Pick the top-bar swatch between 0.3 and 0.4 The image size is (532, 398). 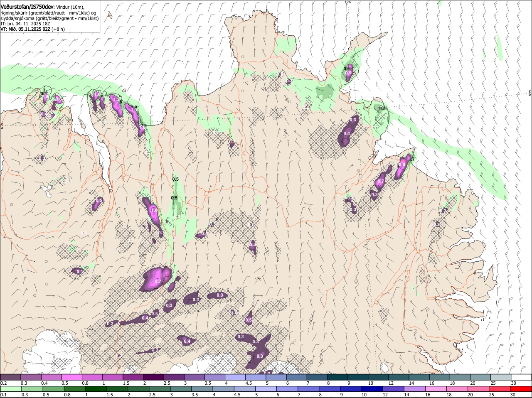31,377
